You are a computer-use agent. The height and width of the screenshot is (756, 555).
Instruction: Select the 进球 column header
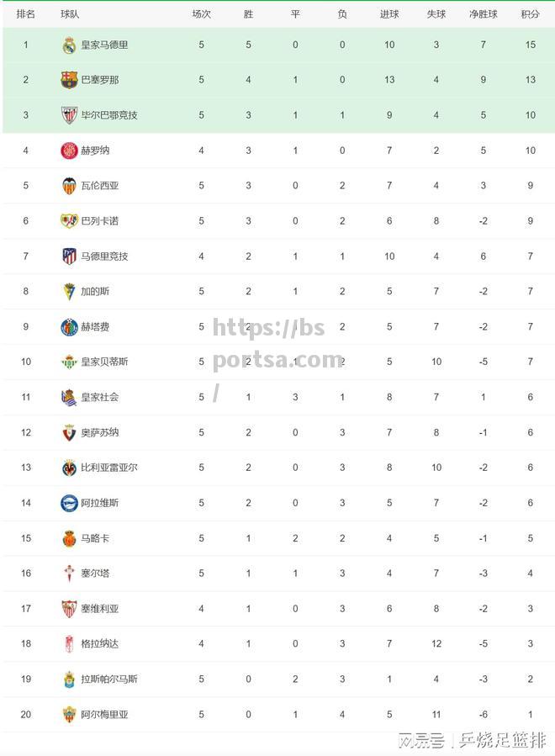pyautogui.click(x=389, y=14)
